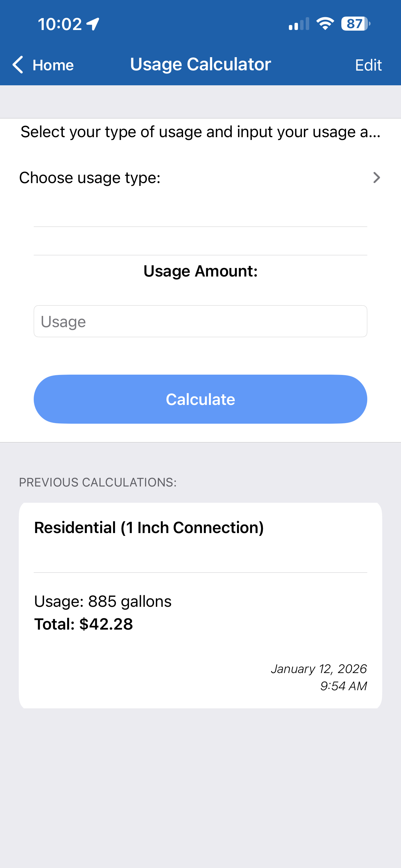Open the Residential (1 Inch Connection) calculation
Viewport: 401px width, 868px height.
click(x=200, y=606)
